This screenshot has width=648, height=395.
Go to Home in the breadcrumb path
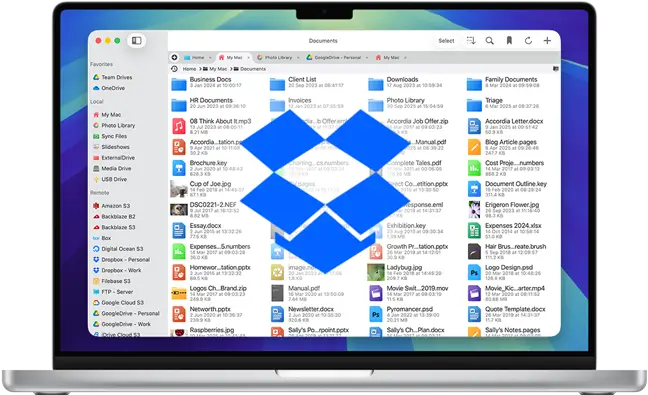(189, 69)
